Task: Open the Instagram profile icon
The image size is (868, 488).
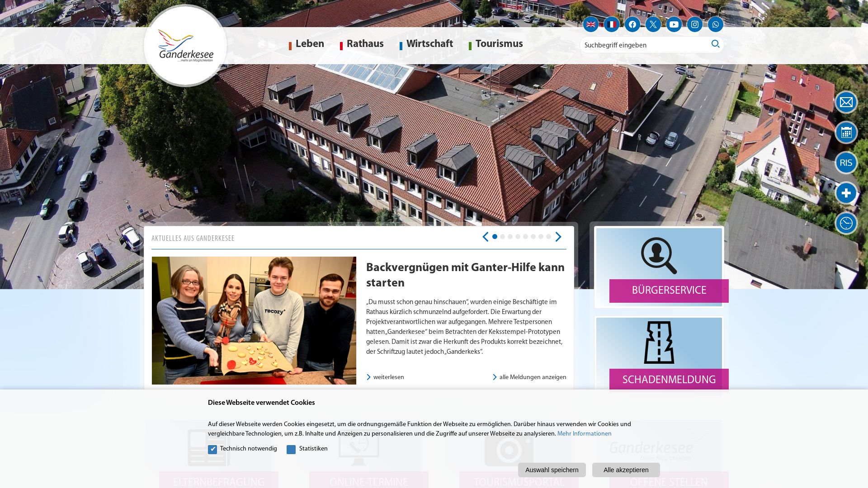Action: (x=695, y=24)
